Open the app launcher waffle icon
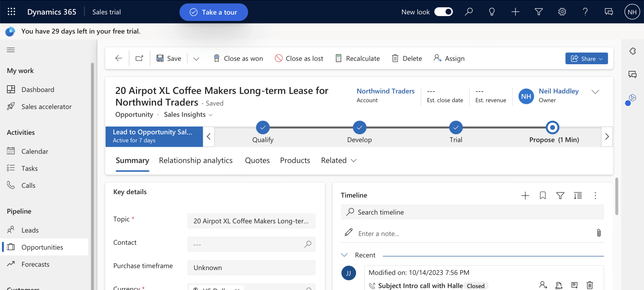 11,12
